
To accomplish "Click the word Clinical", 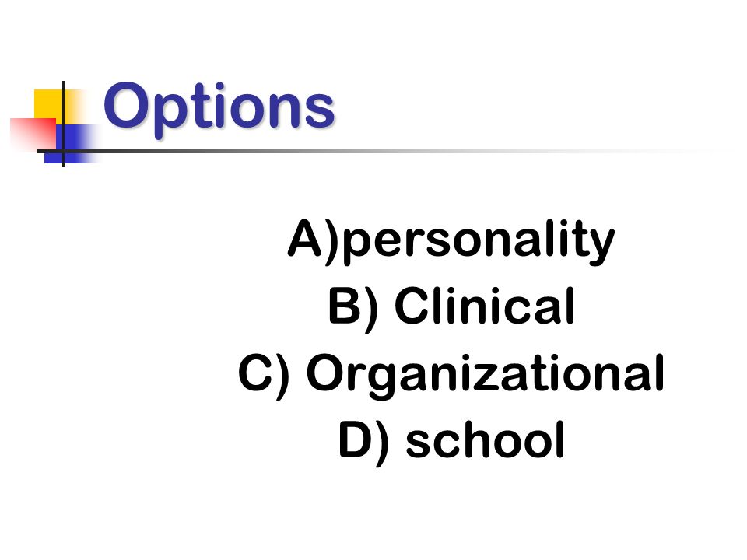I will point(485,306).
